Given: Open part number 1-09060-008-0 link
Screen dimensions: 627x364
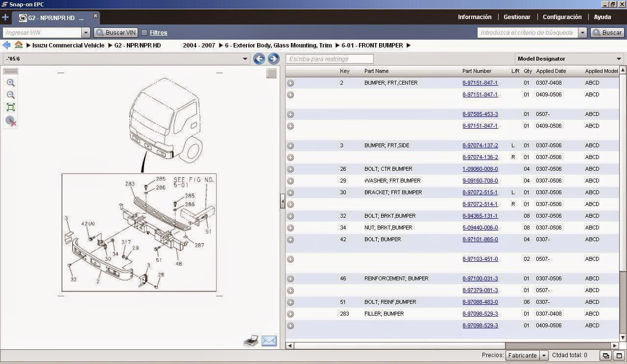Looking at the screenshot, I should click(x=480, y=169).
